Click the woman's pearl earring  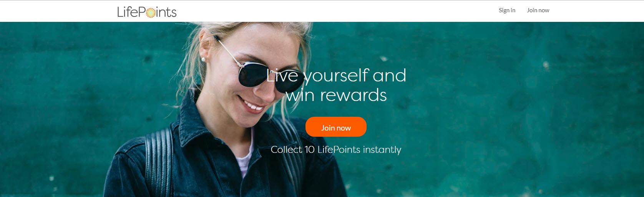tap(204, 59)
